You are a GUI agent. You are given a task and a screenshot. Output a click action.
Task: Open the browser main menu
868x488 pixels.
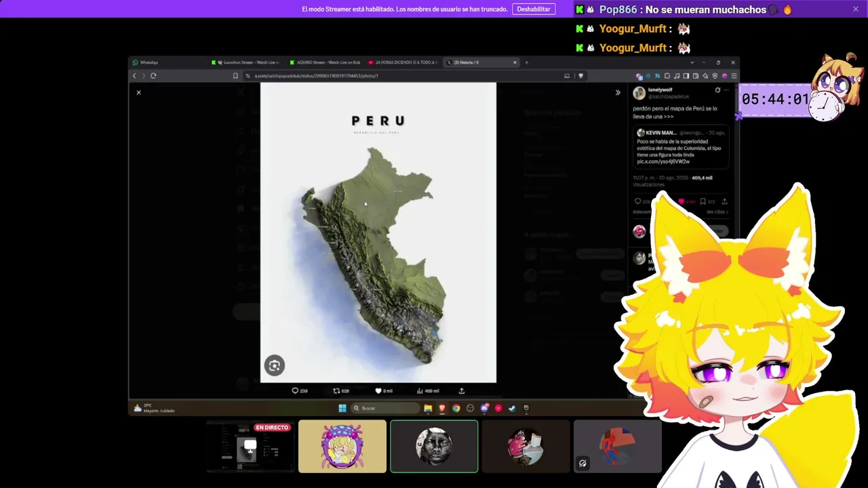734,76
